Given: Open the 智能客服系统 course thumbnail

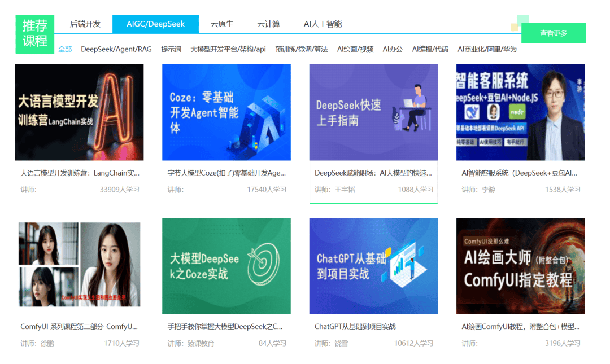Looking at the screenshot, I should point(521,112).
